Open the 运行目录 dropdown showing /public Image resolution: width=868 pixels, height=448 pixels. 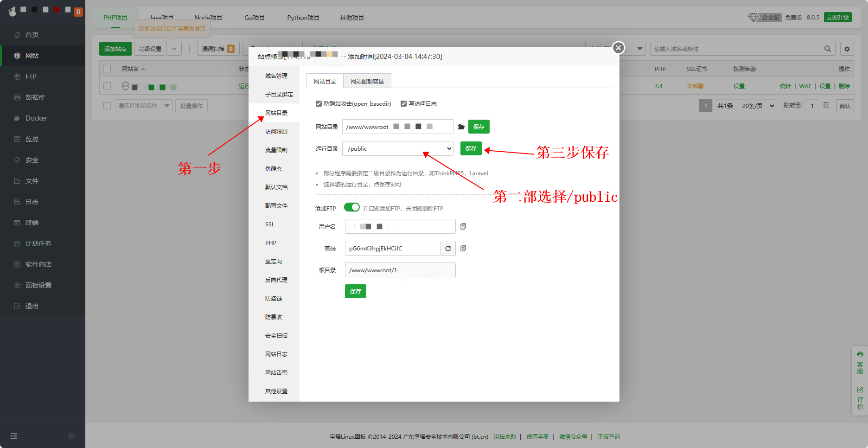(398, 148)
